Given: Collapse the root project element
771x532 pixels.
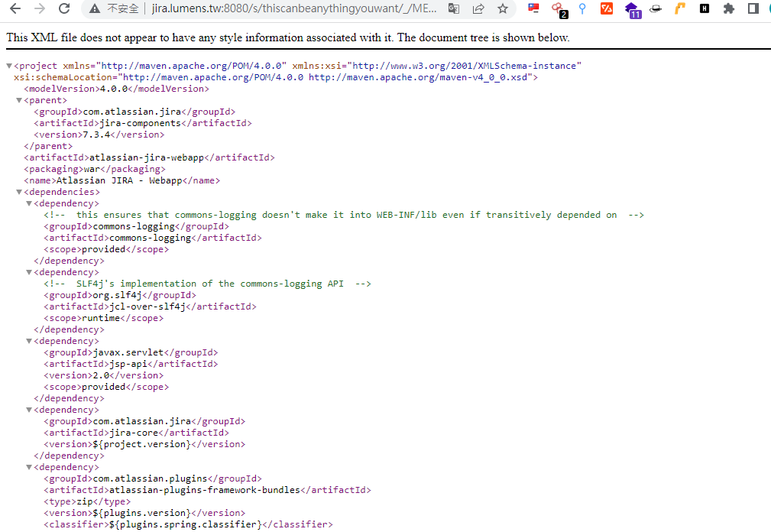Looking at the screenshot, I should click(x=9, y=66).
